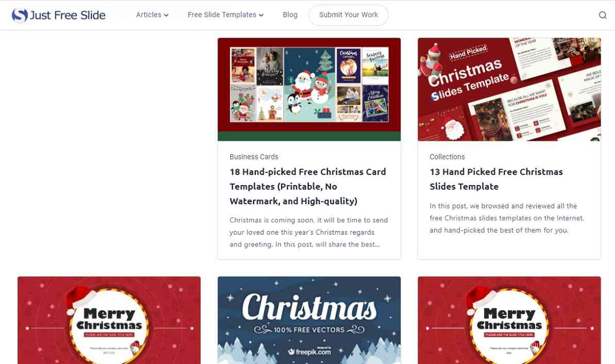The image size is (615, 364).
Task: Open the left red Merry Christmas thumbnail
Action: pyautogui.click(x=109, y=320)
